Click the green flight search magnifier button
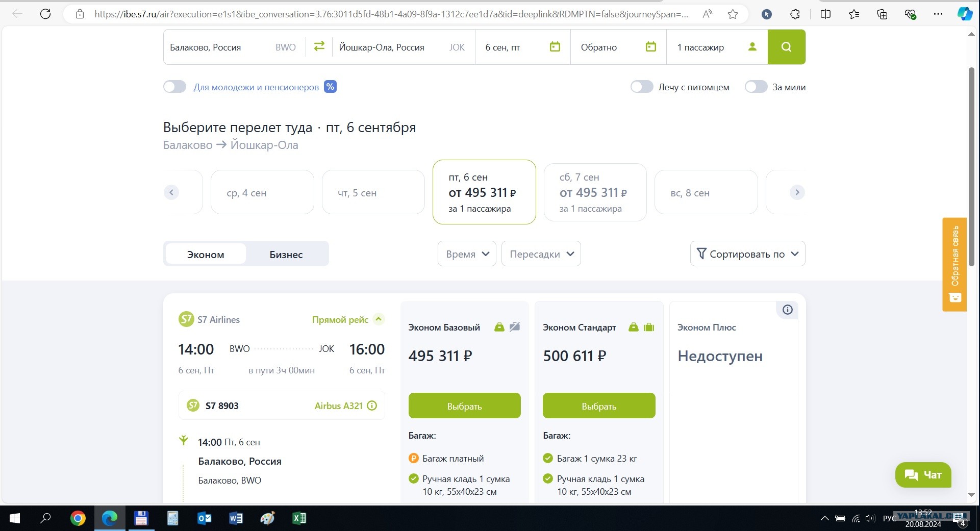Viewport: 980px width, 531px height. pos(786,47)
